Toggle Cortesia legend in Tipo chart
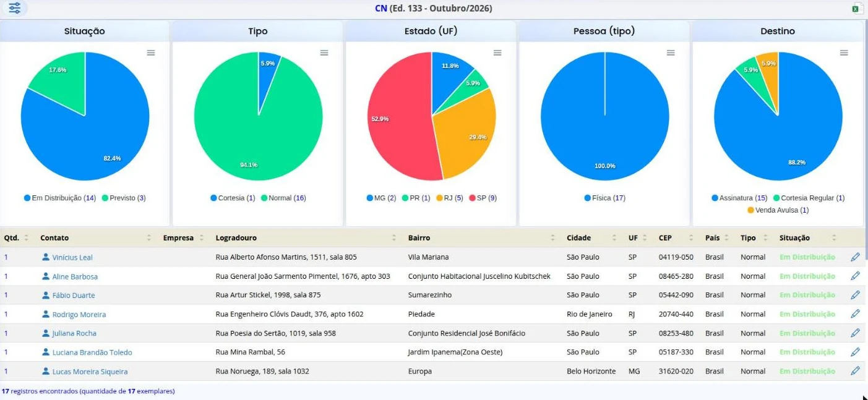This screenshot has width=868, height=400. pos(233,198)
